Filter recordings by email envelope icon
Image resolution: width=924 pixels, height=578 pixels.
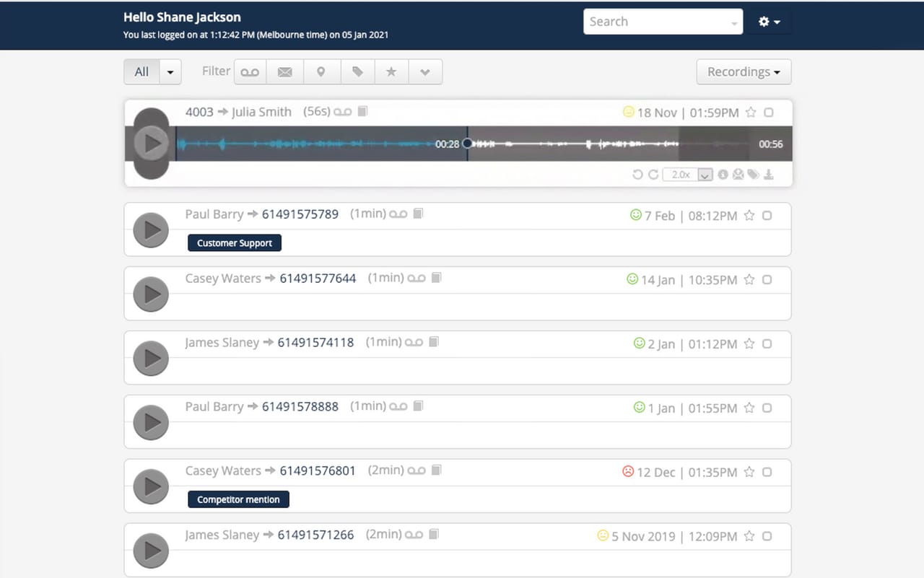pyautogui.click(x=285, y=72)
